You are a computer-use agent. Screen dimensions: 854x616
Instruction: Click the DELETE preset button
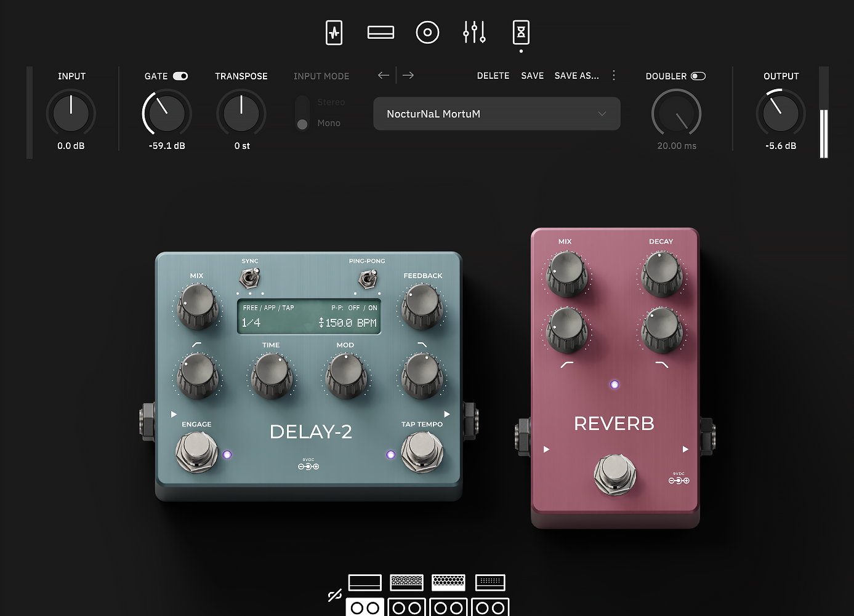tap(493, 76)
